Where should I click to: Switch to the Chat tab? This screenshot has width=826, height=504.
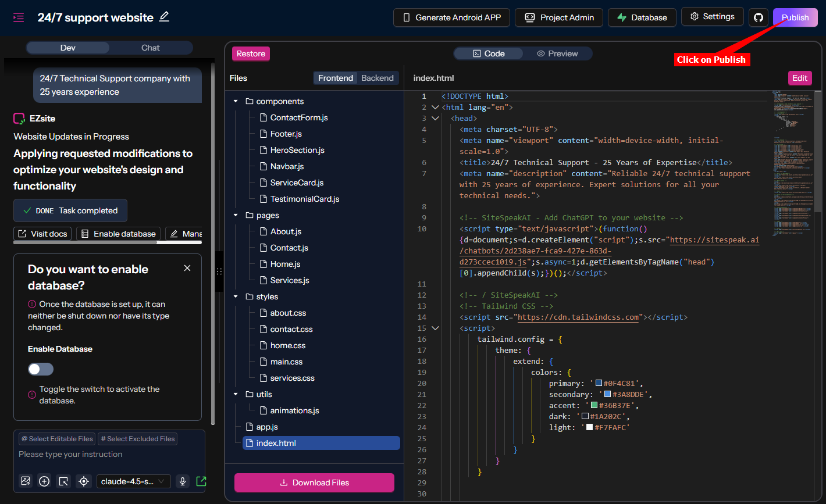[x=150, y=48]
